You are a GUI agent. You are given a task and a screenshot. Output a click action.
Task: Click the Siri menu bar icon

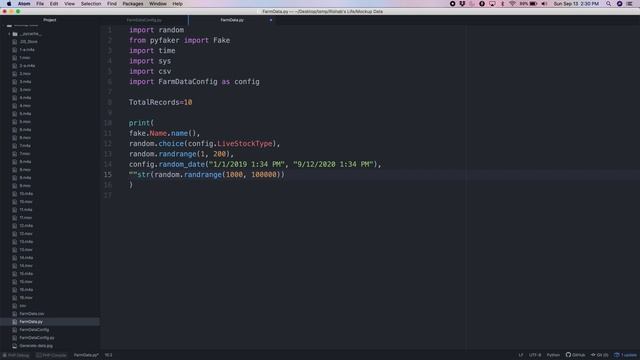point(619,4)
